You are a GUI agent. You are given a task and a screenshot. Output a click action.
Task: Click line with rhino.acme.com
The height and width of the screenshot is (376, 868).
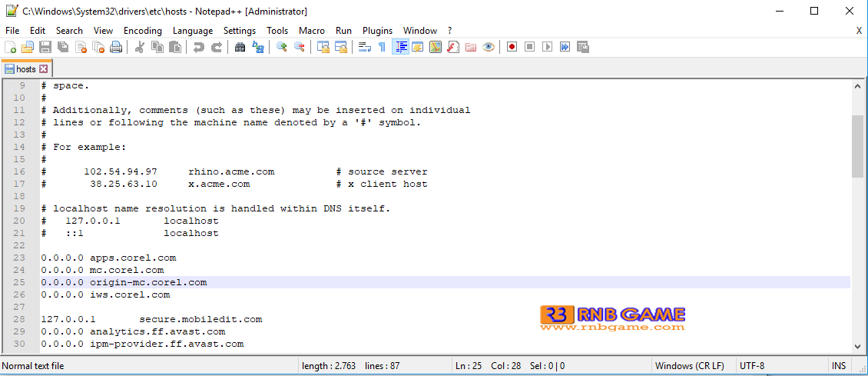click(445, 171)
